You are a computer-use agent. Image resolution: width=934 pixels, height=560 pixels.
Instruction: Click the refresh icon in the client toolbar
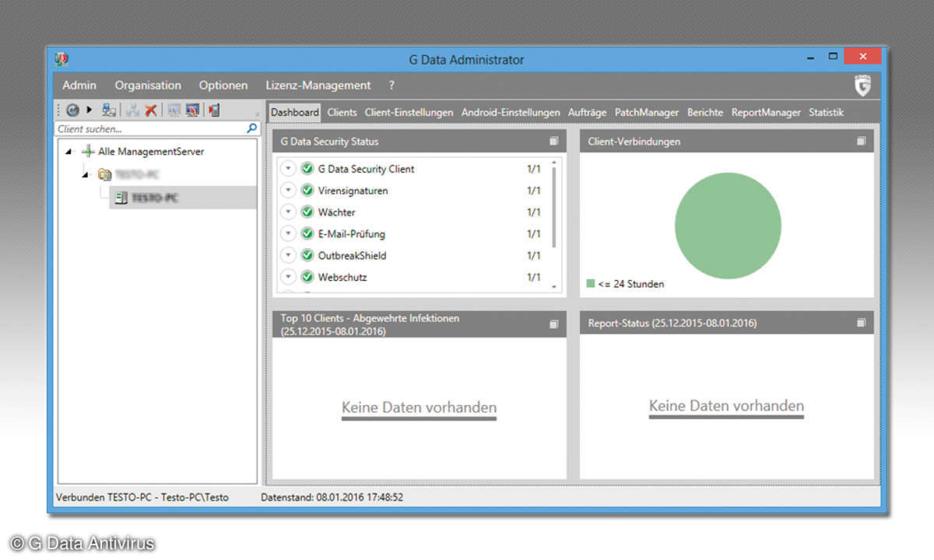tap(72, 110)
